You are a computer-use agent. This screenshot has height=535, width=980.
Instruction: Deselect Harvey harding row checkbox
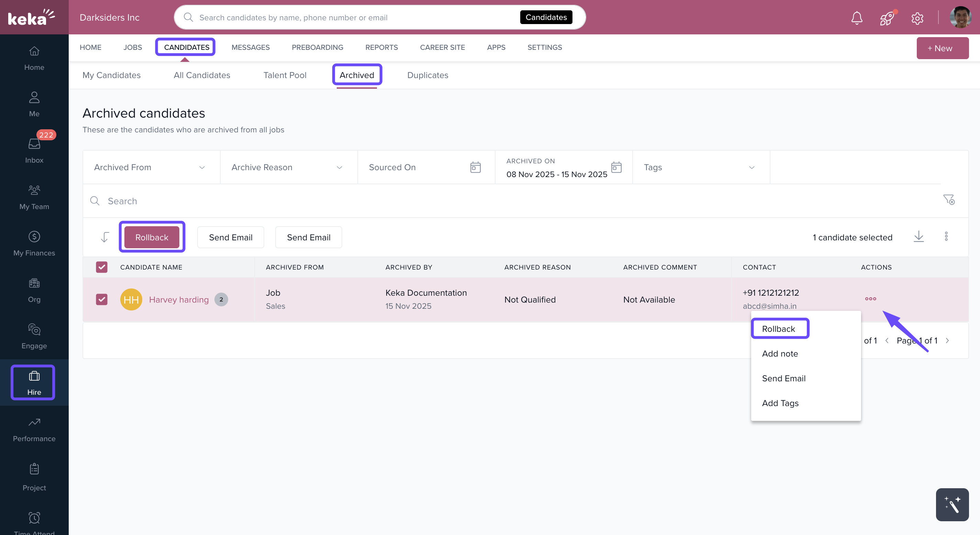click(x=102, y=299)
